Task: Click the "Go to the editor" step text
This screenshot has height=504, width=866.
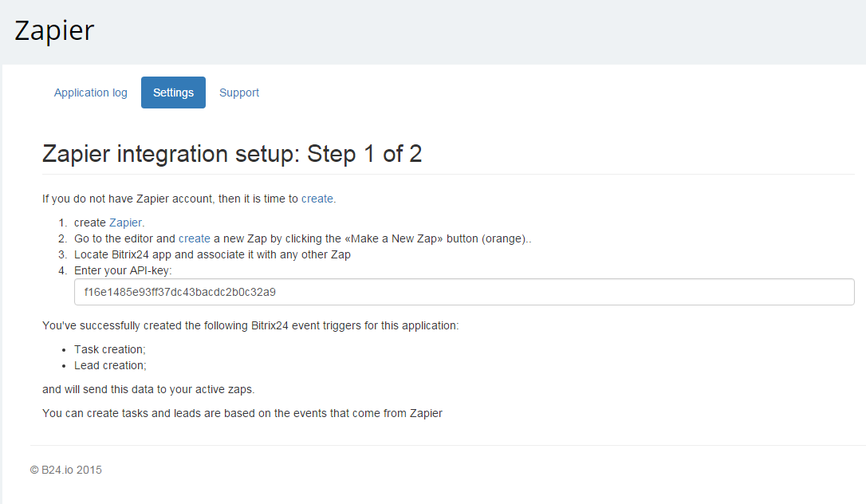Action: 124,238
